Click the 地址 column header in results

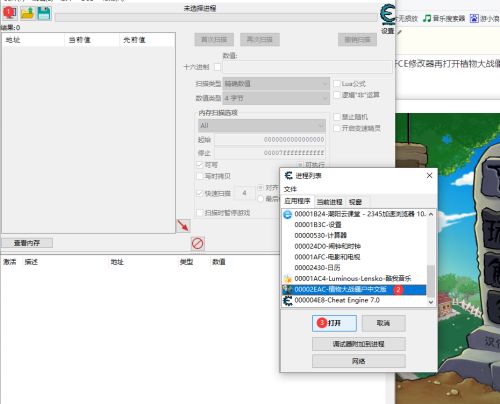click(33, 40)
